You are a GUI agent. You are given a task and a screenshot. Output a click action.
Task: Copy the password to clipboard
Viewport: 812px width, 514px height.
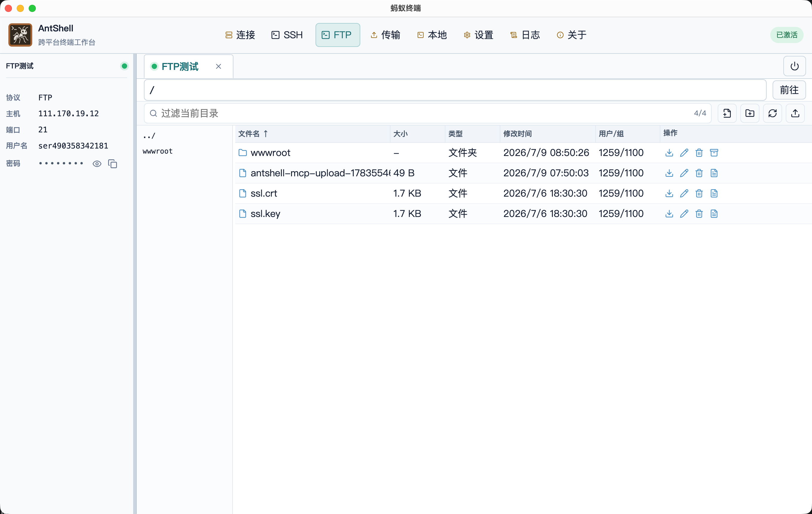pyautogui.click(x=113, y=164)
